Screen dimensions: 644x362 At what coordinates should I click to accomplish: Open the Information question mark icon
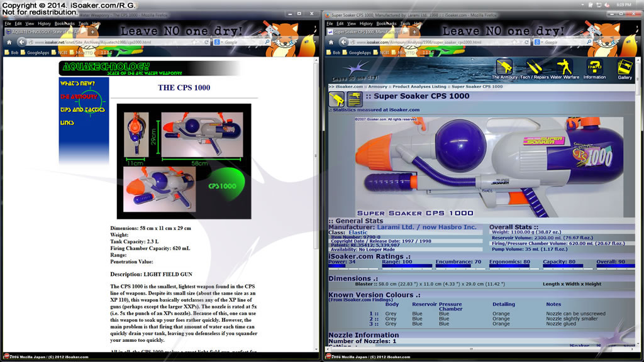click(594, 67)
